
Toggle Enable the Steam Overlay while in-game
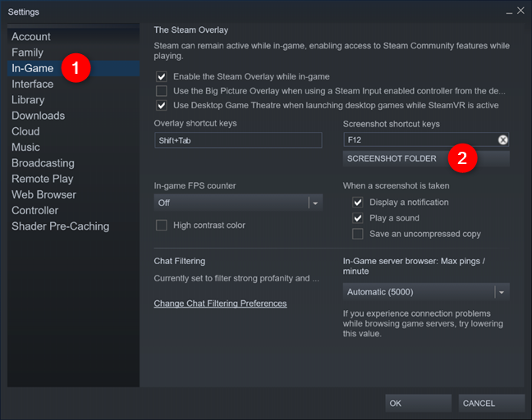click(x=162, y=76)
